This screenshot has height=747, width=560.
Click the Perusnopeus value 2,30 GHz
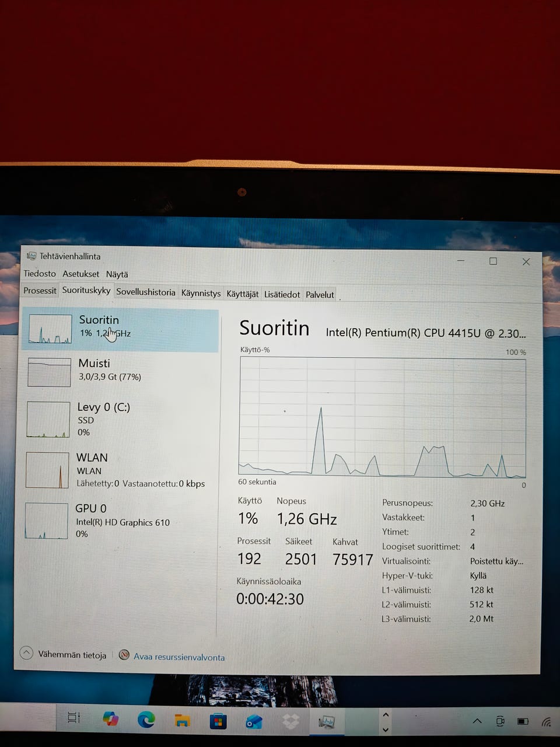click(487, 503)
